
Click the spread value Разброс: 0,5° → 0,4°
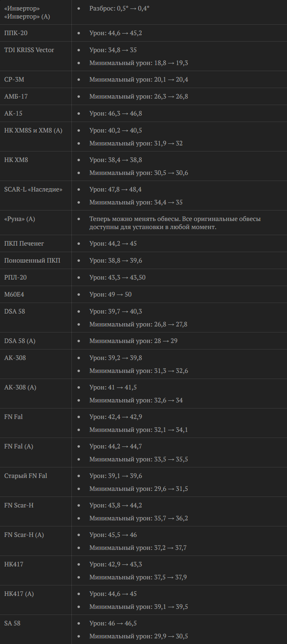(119, 8)
